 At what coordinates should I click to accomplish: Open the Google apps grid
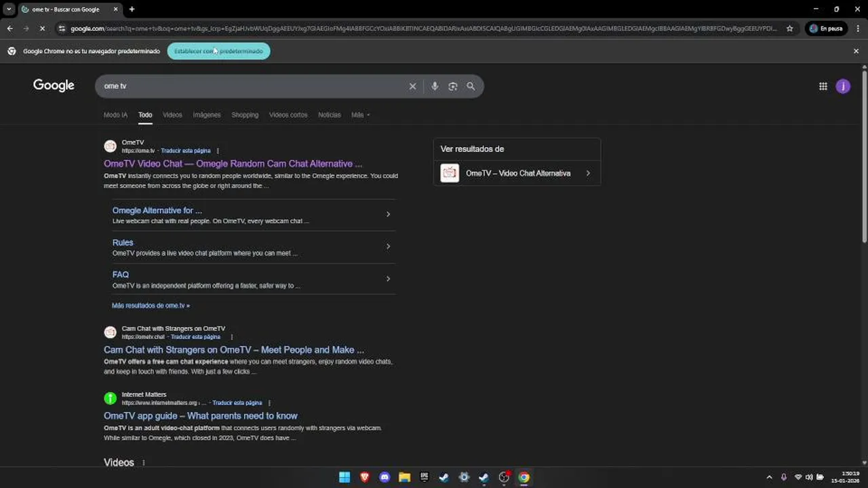pos(823,86)
